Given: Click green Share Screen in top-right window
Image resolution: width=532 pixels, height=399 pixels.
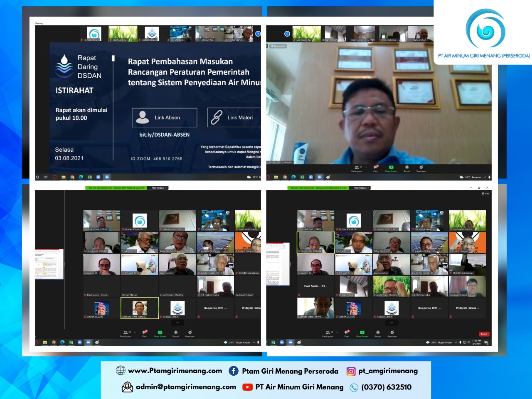Looking at the screenshot, I should 391,168.
